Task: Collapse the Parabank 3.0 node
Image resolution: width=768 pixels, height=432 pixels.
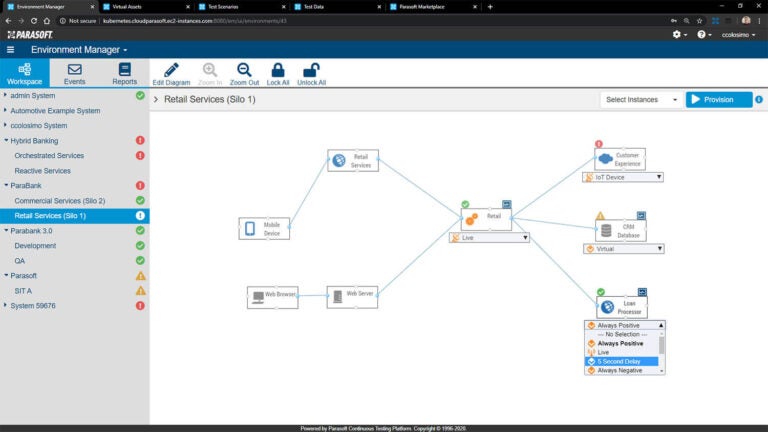Action: point(6,230)
